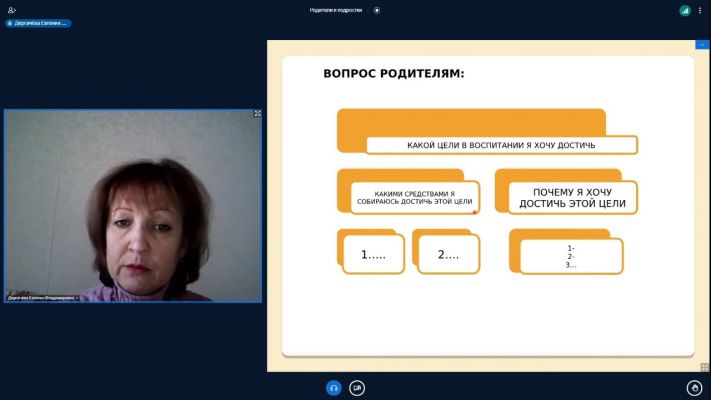The width and height of the screenshot is (711, 400).
Task: Click the box ПОЧЕМУ Я ХОЧУ ДОСТИЧЬ ЭТОЙ ЦЕЛИ
Action: tap(573, 198)
